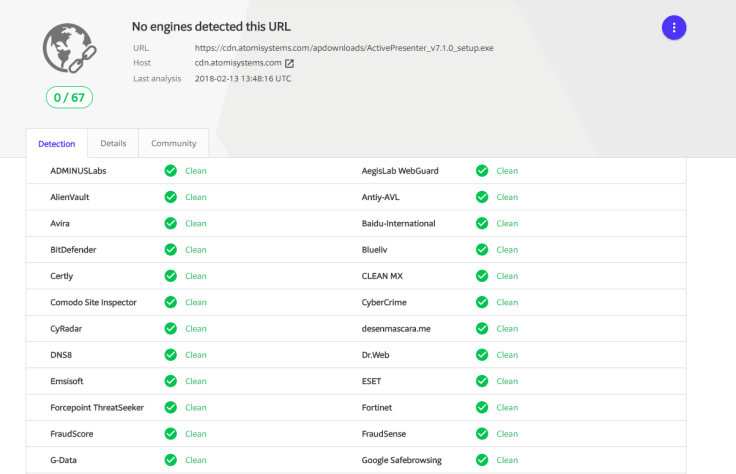Image resolution: width=736 pixels, height=474 pixels.
Task: Select the Certly engine name
Action: pyautogui.click(x=61, y=276)
